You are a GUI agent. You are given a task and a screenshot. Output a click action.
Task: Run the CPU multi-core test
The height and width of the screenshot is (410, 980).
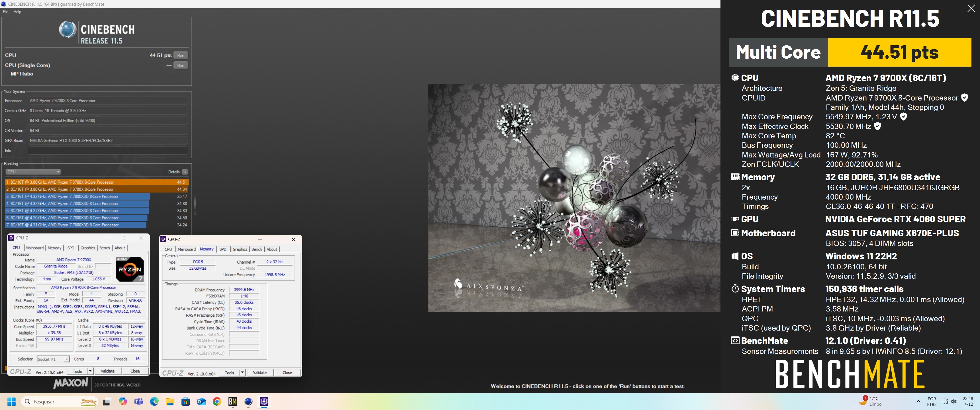click(x=181, y=56)
